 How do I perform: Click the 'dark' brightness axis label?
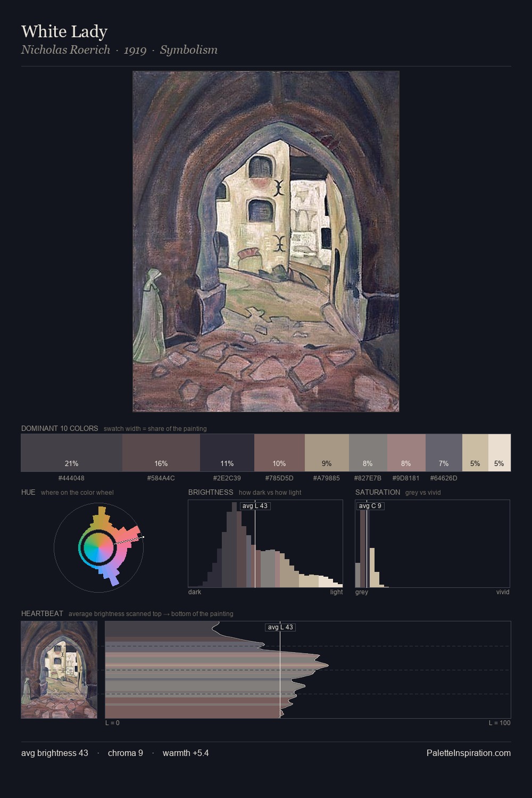195,592
